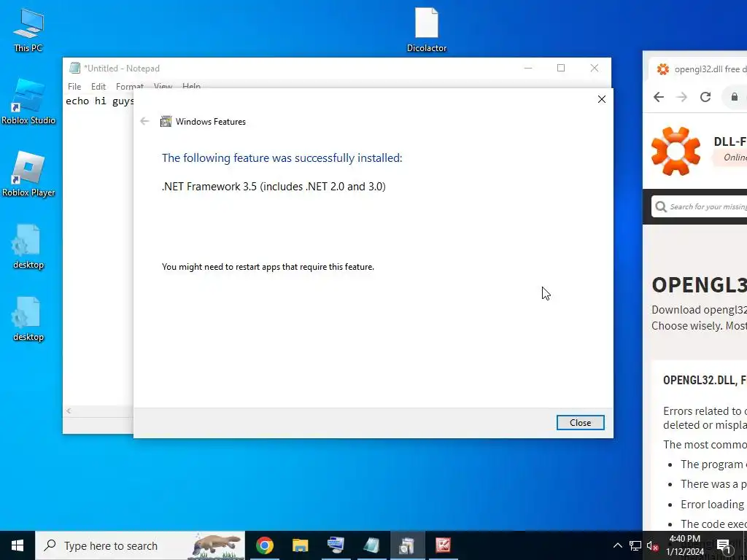Maximize the Notepad window

[561, 68]
